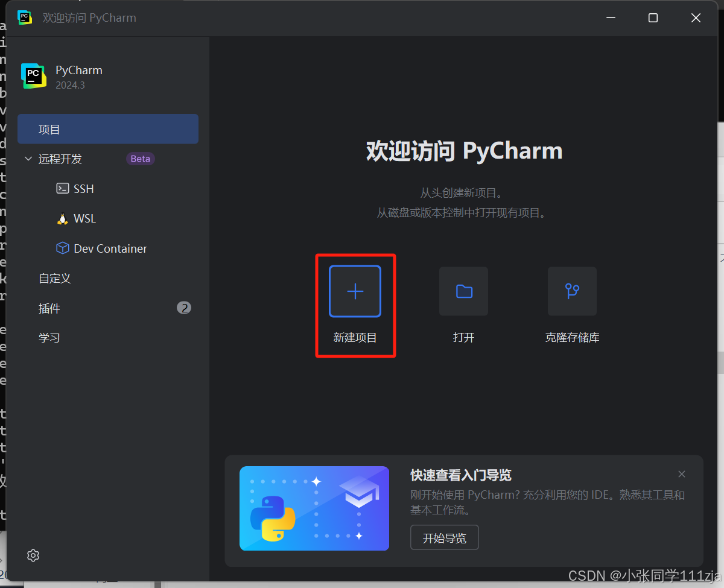Click the Clone Repository branch icon

pyautogui.click(x=572, y=291)
